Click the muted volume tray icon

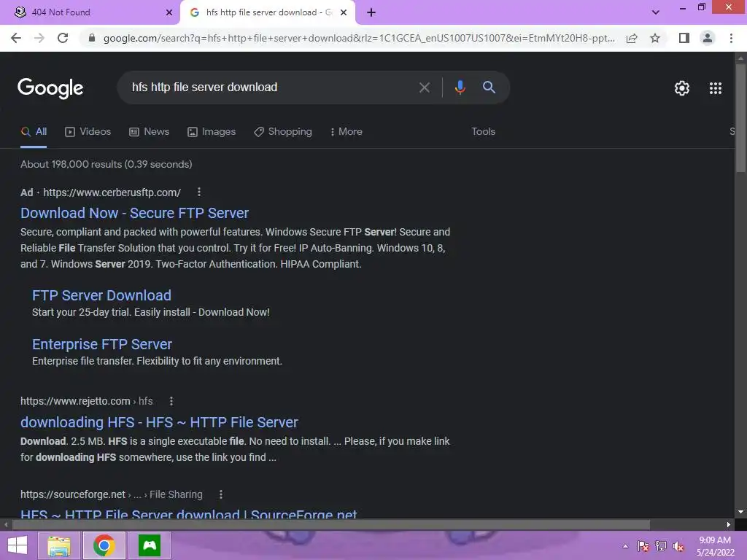678,546
